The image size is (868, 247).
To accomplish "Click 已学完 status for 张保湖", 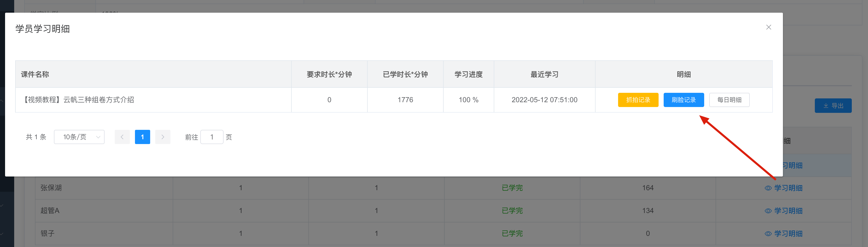I will click(x=512, y=188).
